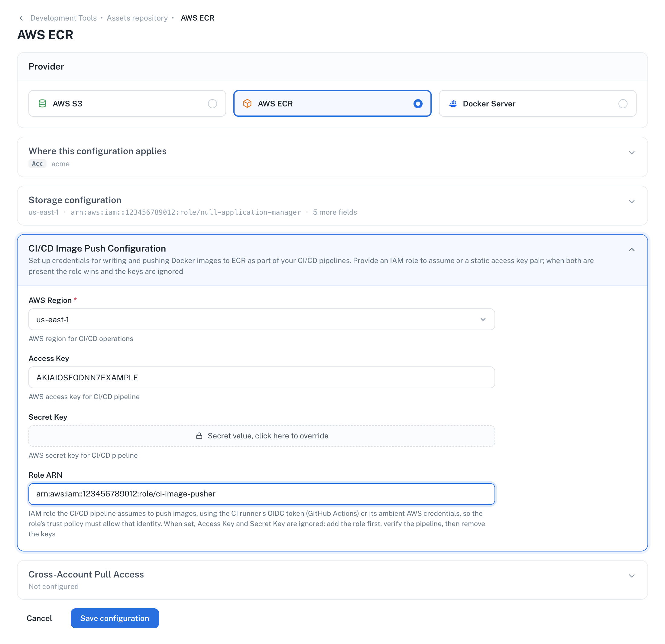Viewport: 665px width, 644px height.
Task: Collapse the CI/CD Image Push Configuration section
Action: pyautogui.click(x=632, y=250)
